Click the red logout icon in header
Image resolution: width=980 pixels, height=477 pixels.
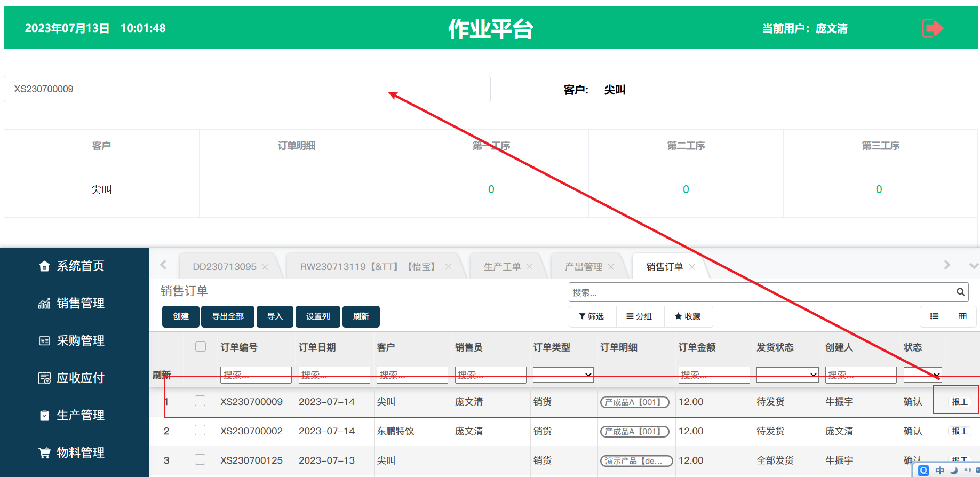tap(933, 28)
